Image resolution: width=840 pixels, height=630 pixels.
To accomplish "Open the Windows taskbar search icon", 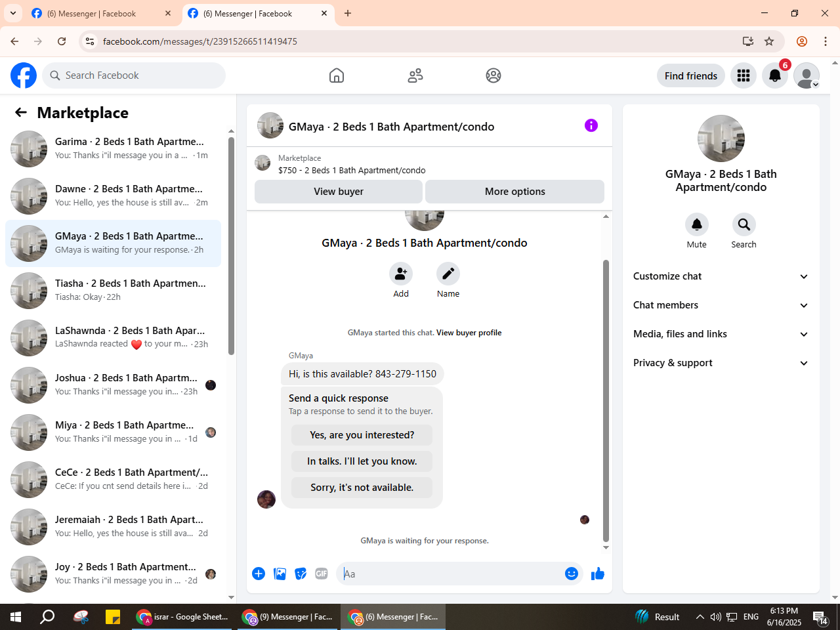I will [47, 617].
